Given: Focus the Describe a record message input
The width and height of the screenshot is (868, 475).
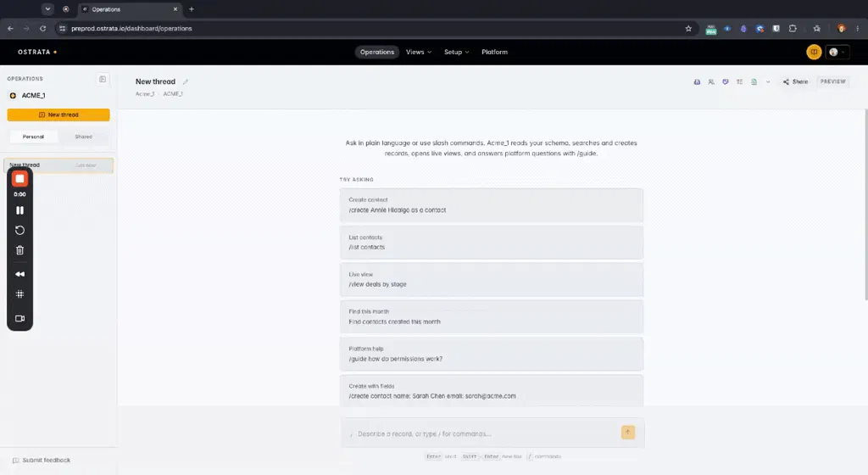Looking at the screenshot, I should [x=481, y=434].
